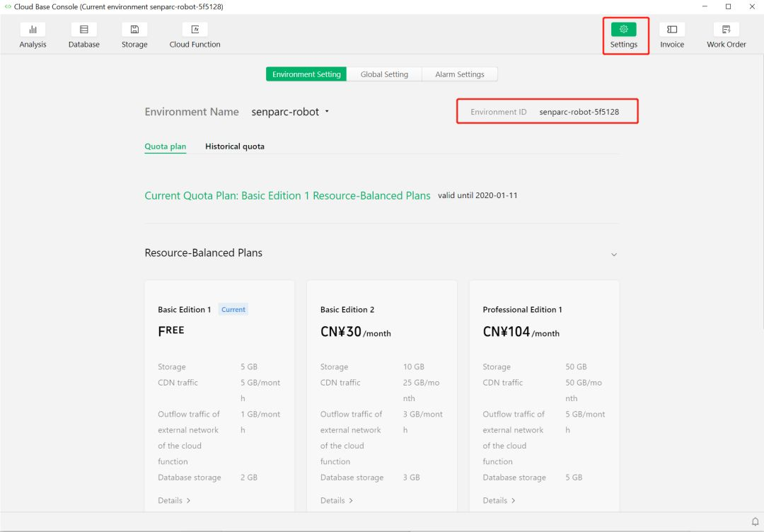
Task: Open the senparc-robot environment dropdown
Action: tap(290, 112)
